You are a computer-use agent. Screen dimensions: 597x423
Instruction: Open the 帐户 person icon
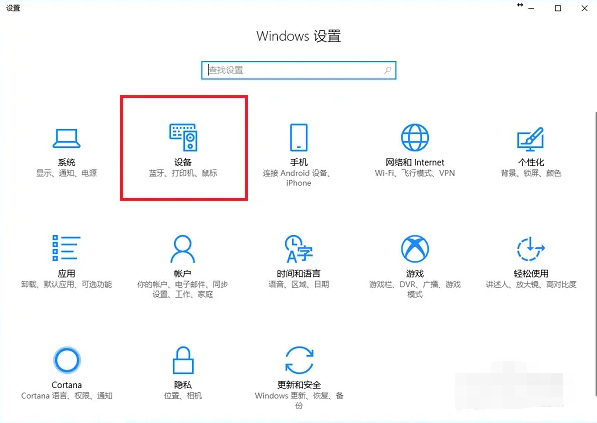[x=183, y=249]
